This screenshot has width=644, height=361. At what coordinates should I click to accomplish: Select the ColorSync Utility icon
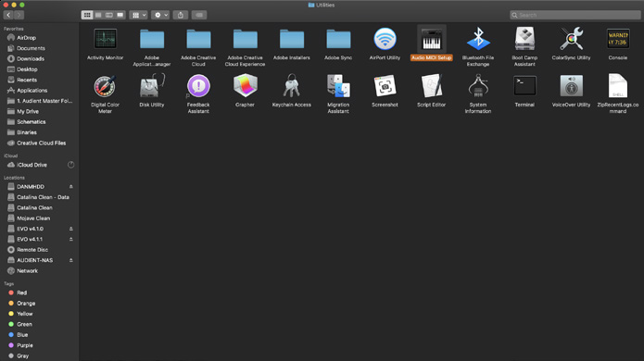tap(572, 39)
